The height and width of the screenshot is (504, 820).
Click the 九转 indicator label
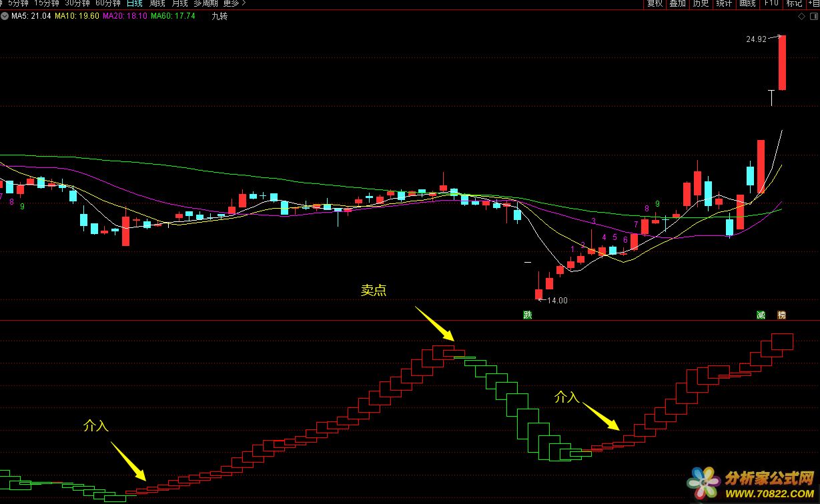pyautogui.click(x=220, y=16)
